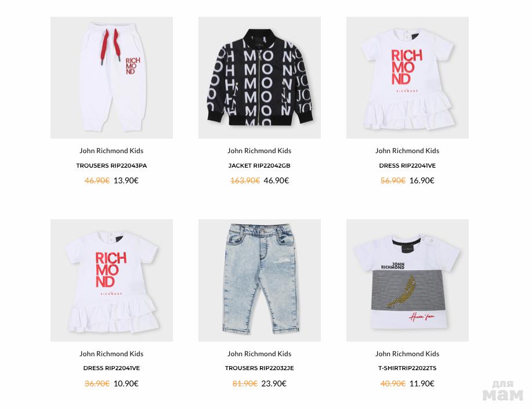Open the banana print T-shirt image

(x=407, y=280)
